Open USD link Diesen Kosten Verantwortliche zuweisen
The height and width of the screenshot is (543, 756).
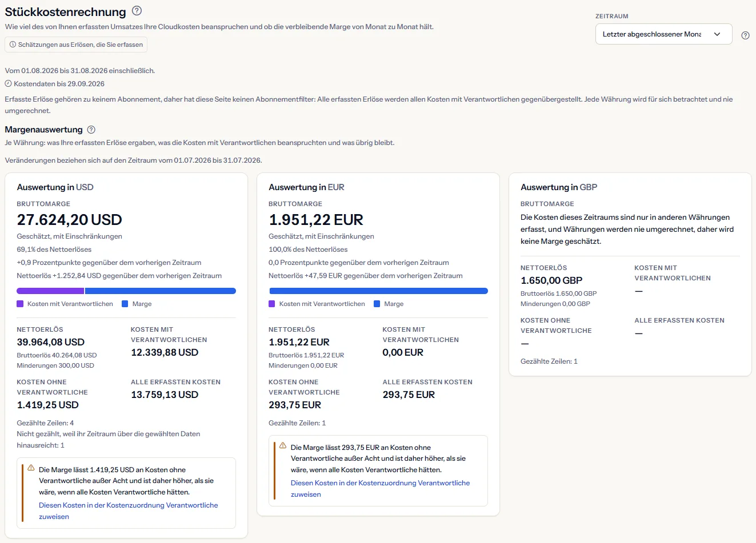pyautogui.click(x=128, y=511)
